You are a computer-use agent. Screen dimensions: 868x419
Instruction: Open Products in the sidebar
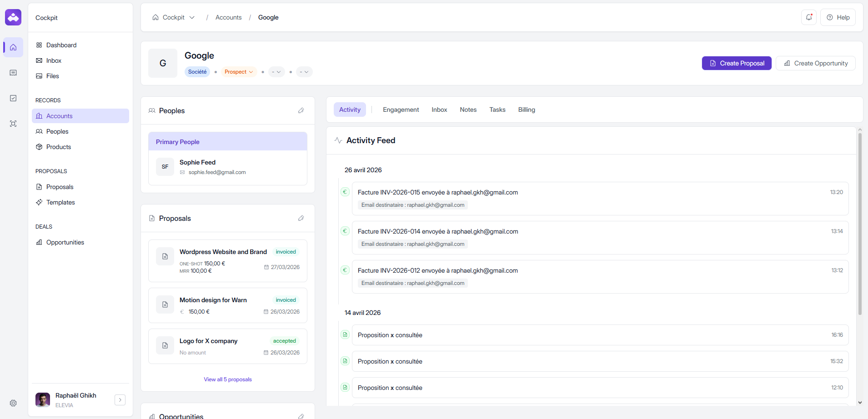[80, 147]
